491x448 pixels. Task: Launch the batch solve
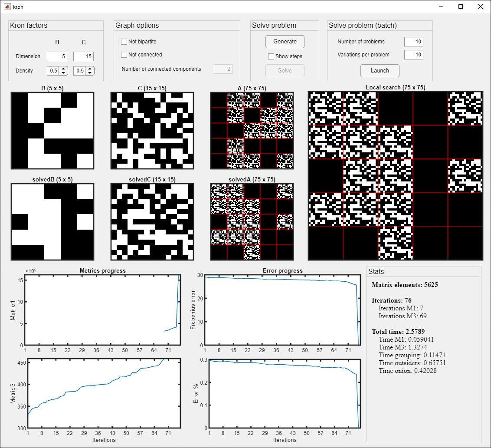380,70
